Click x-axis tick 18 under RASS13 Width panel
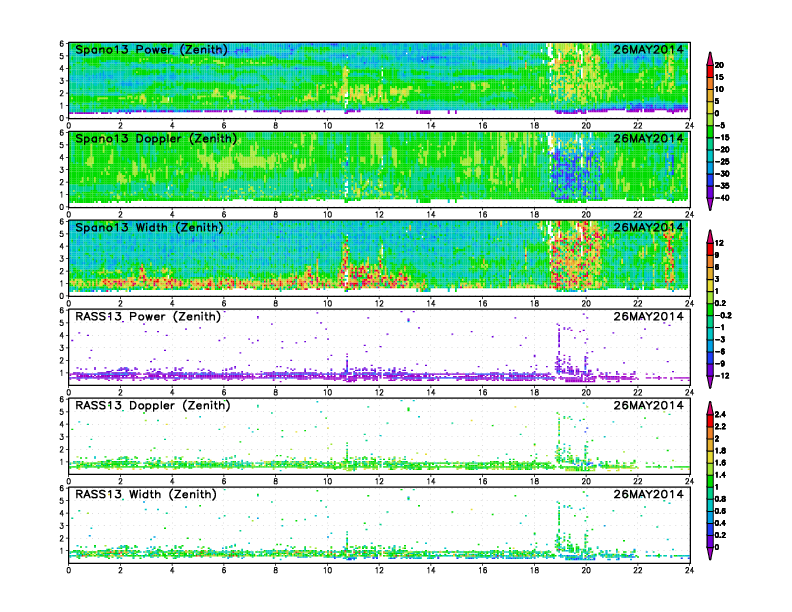This screenshot has height=612, width=792. [534, 570]
